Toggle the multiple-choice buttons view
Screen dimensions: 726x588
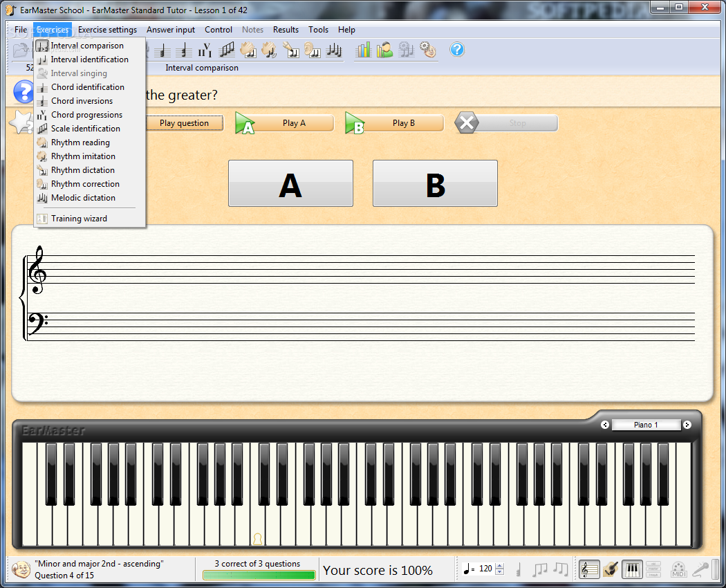click(x=653, y=569)
